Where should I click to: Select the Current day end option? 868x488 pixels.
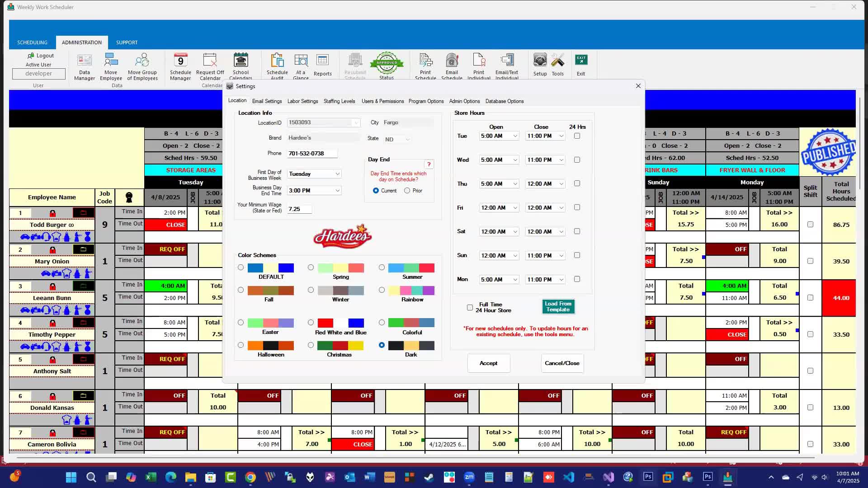coord(376,191)
